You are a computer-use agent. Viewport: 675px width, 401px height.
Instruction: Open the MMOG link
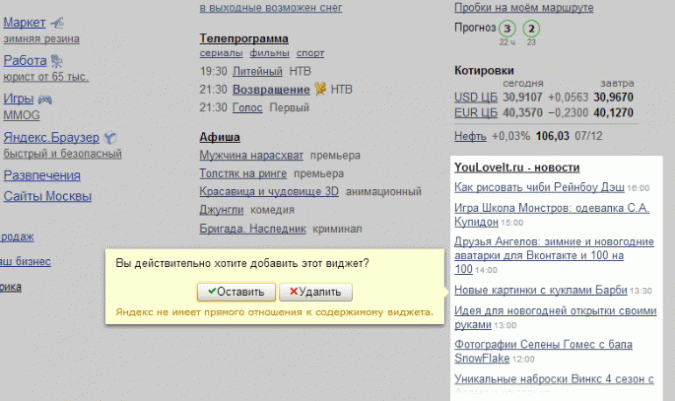click(x=22, y=115)
